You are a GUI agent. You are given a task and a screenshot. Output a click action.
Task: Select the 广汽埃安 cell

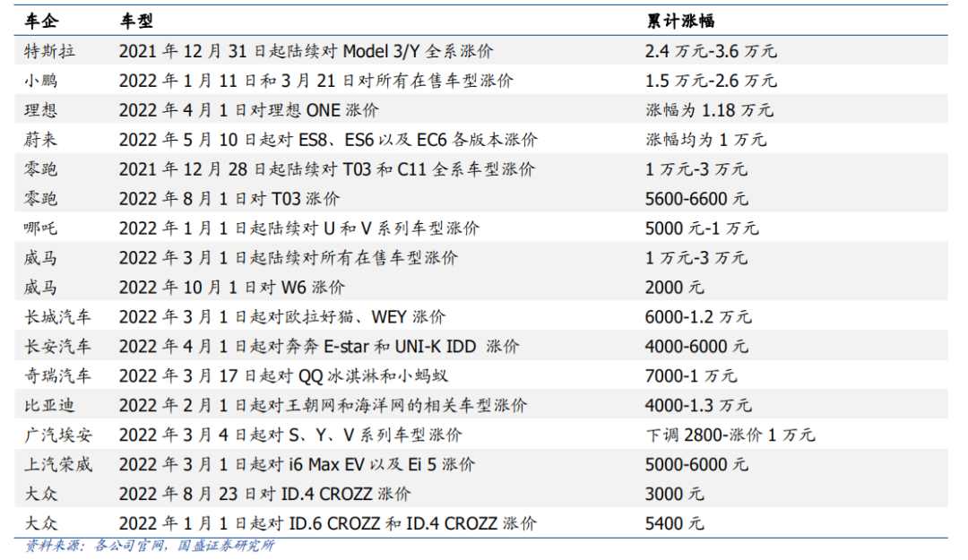58,435
